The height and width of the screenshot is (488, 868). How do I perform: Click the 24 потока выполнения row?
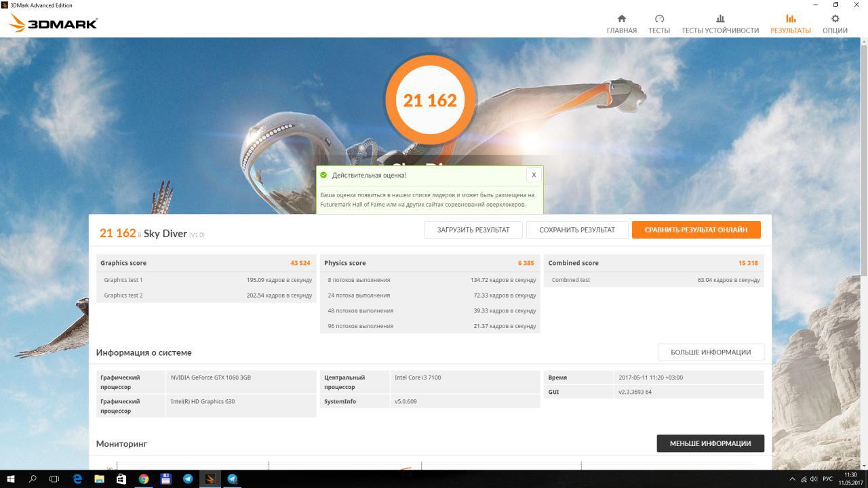[430, 296]
